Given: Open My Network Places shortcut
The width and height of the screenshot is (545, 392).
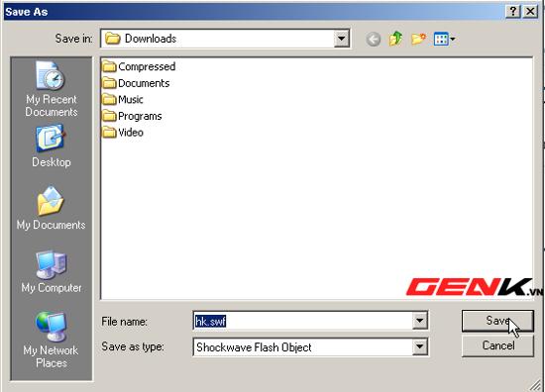Looking at the screenshot, I should pyautogui.click(x=51, y=340).
